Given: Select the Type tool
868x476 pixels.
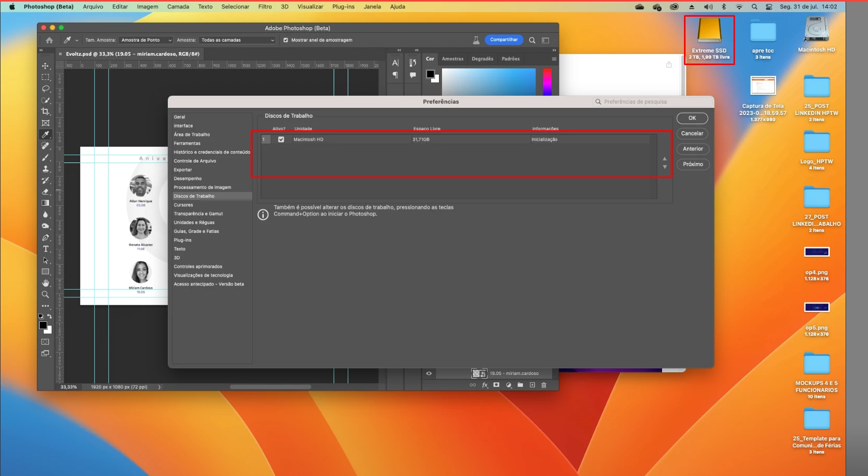Looking at the screenshot, I should click(x=45, y=249).
